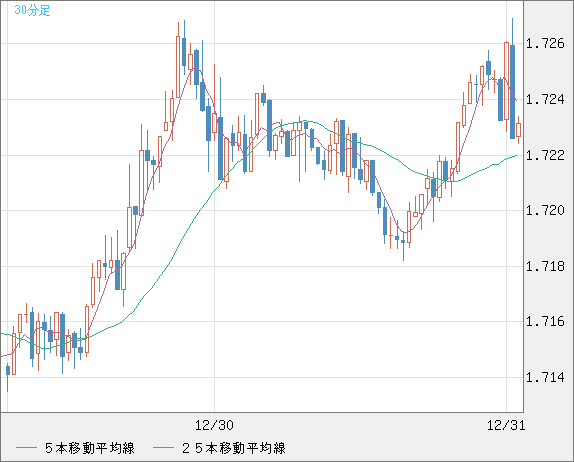Click the 1.722 price axis label
Screen dimensions: 574x462
click(545, 155)
